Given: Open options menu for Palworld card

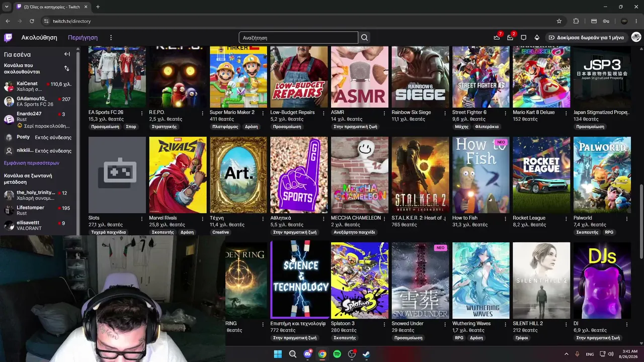Looking at the screenshot, I should 627,219.
